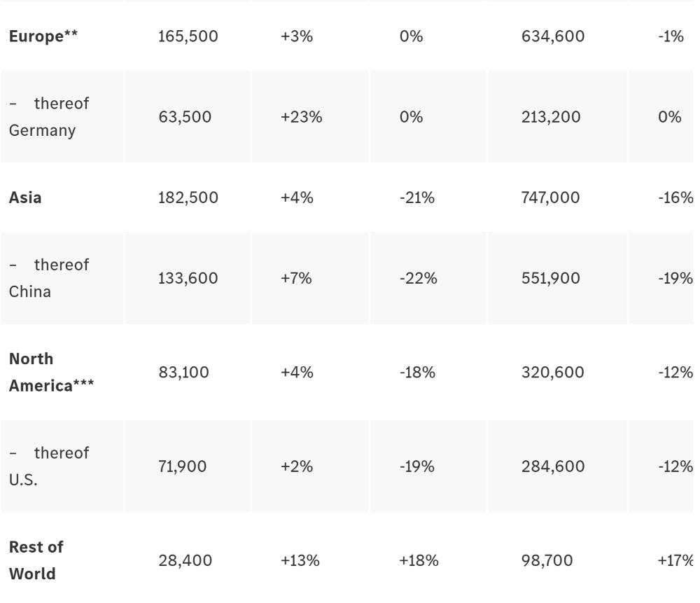Select the thereof China row label
Viewport: 700px width, 603px height.
(49, 278)
